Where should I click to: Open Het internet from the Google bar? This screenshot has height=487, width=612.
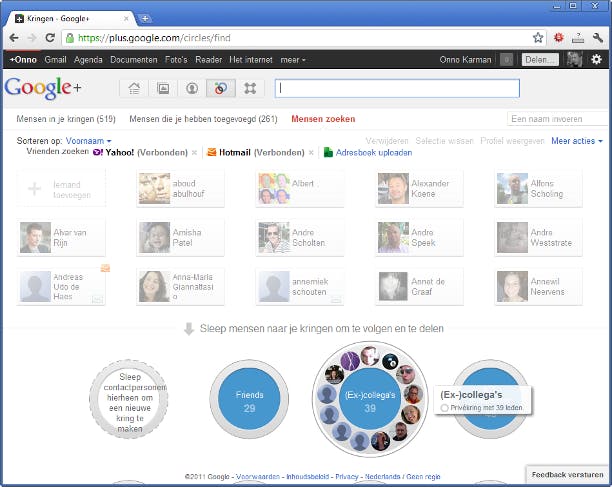click(251, 60)
